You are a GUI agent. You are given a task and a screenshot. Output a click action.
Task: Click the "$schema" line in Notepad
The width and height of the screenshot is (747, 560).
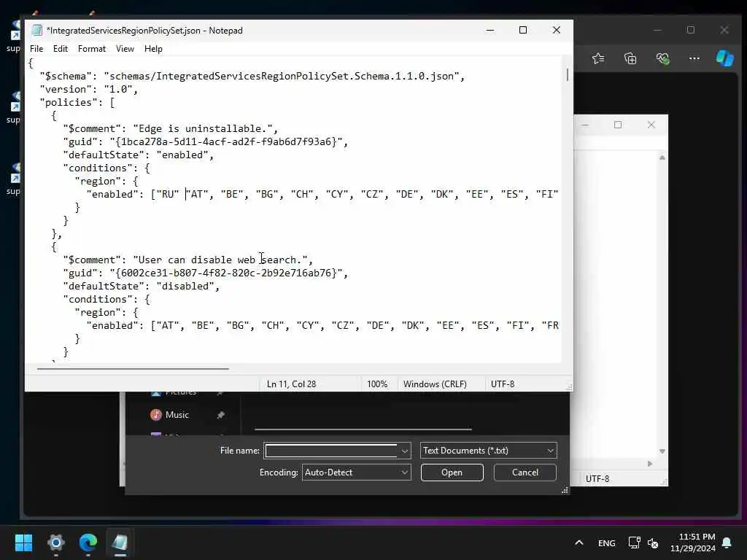click(x=252, y=76)
